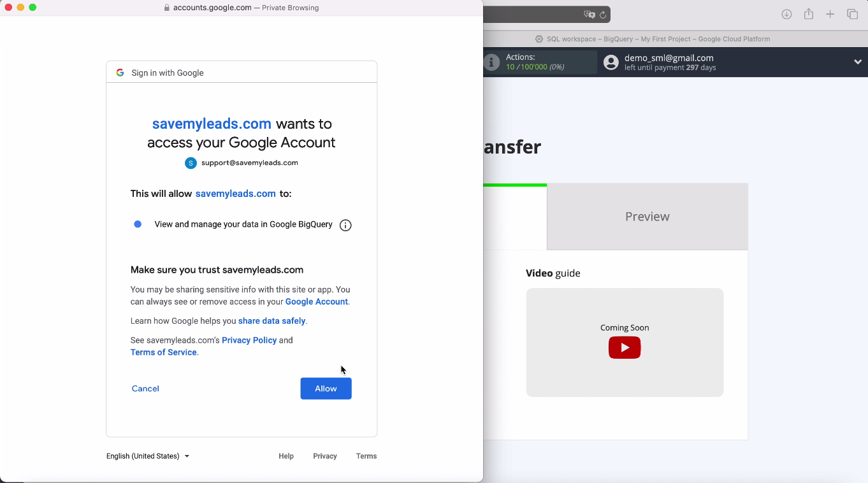Click the Privacy footer link
This screenshot has height=483, width=868.
325,456
